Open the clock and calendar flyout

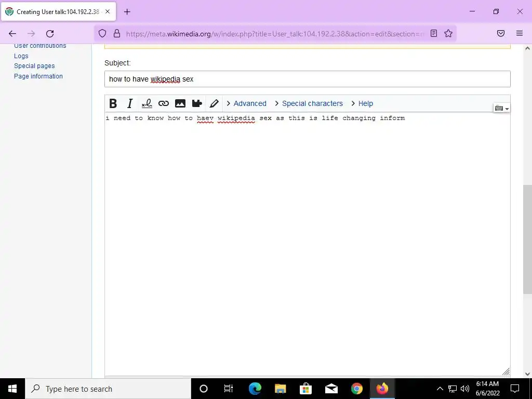(487, 389)
